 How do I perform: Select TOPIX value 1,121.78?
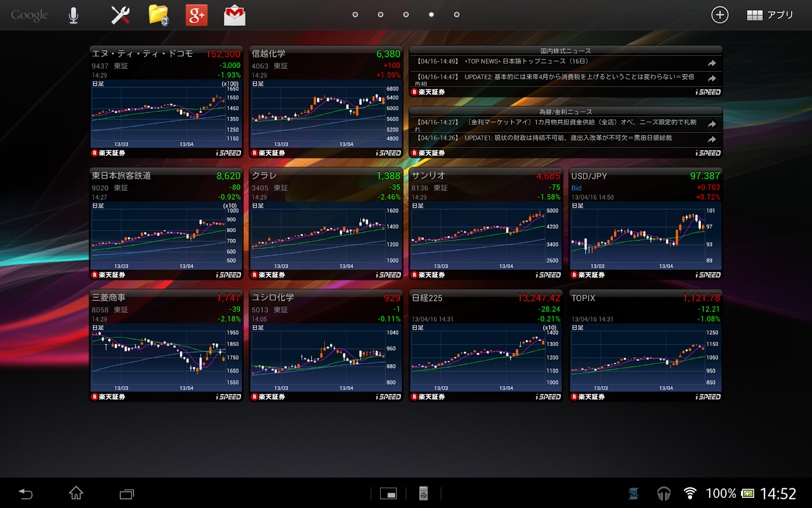tap(701, 298)
